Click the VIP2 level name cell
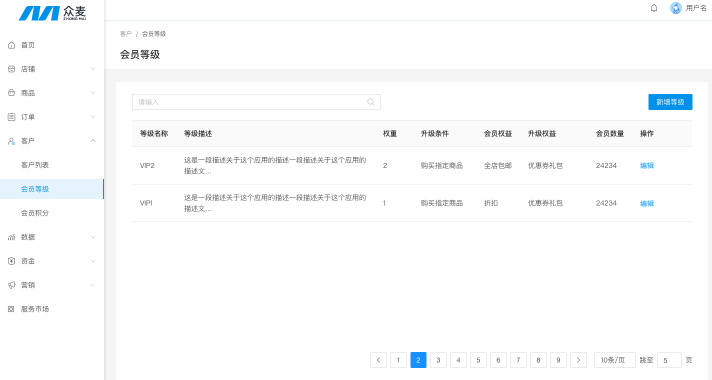The width and height of the screenshot is (712, 380). coord(147,166)
